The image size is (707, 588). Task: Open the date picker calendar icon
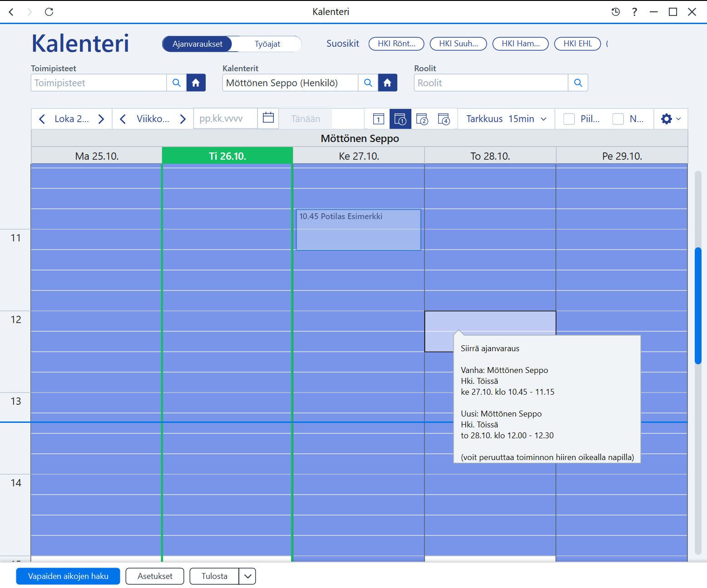[268, 118]
